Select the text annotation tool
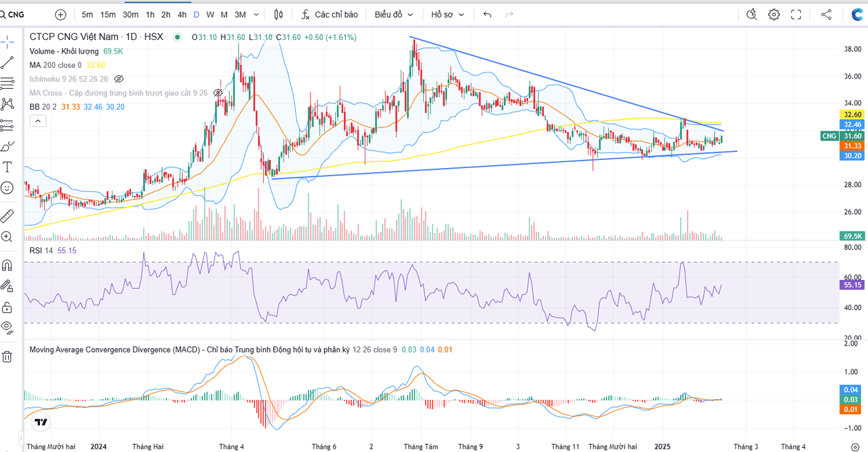 (7, 167)
